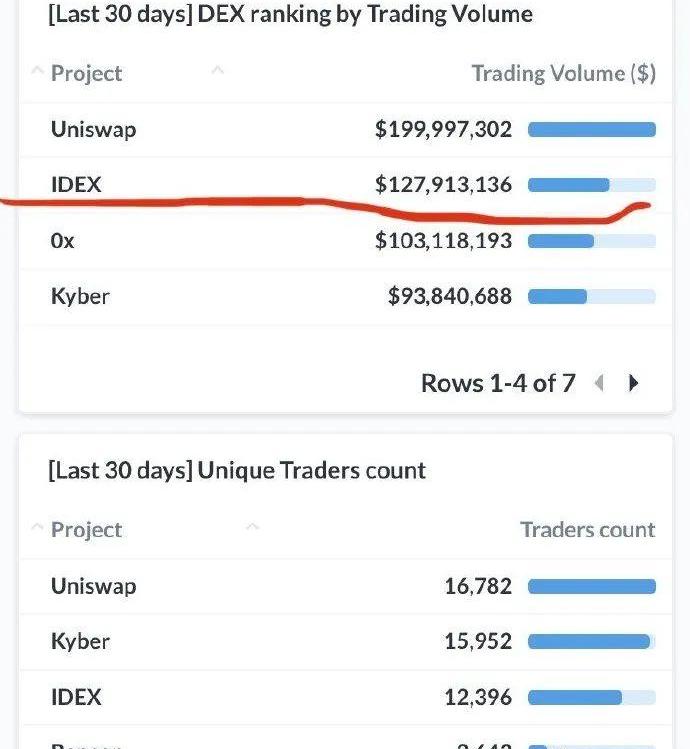Screen dimensions: 690x749
Task: Click sort caret left of Project in Traders count table
Action: click(37, 528)
